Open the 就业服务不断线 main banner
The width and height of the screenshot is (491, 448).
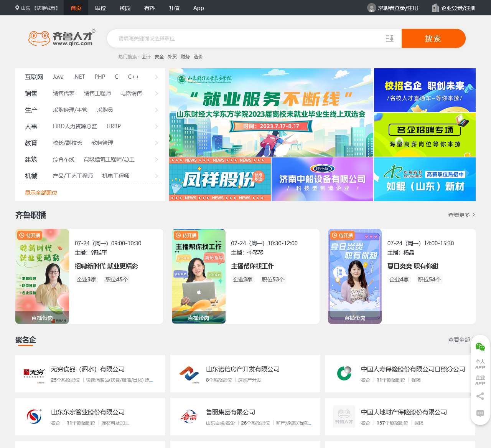click(x=271, y=112)
